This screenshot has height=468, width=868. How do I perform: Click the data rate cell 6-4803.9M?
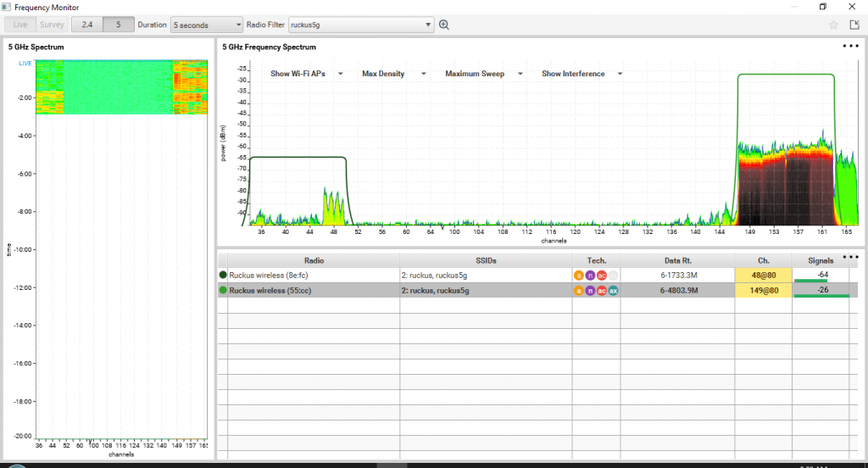point(679,290)
